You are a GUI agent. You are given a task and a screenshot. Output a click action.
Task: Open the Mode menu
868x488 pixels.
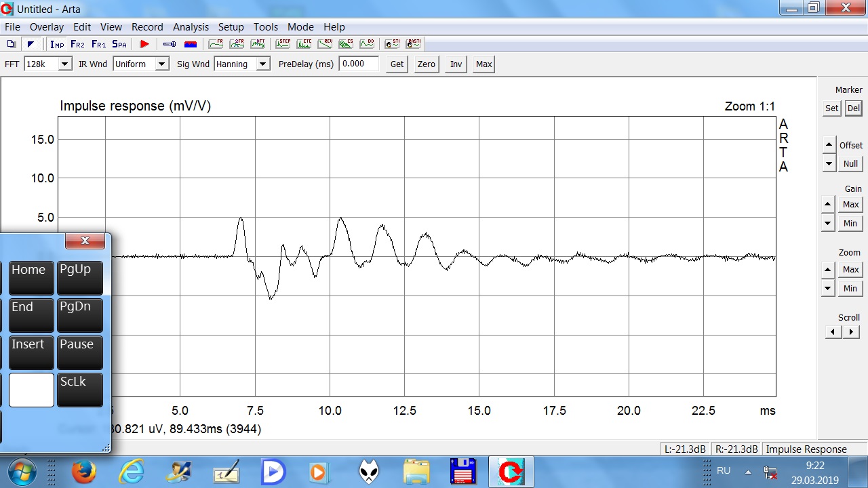(x=300, y=27)
